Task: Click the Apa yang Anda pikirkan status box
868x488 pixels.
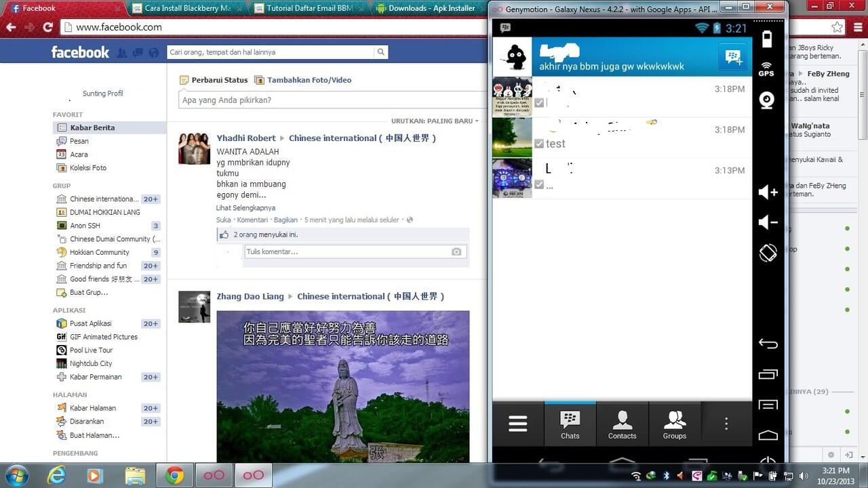Action: click(x=332, y=100)
